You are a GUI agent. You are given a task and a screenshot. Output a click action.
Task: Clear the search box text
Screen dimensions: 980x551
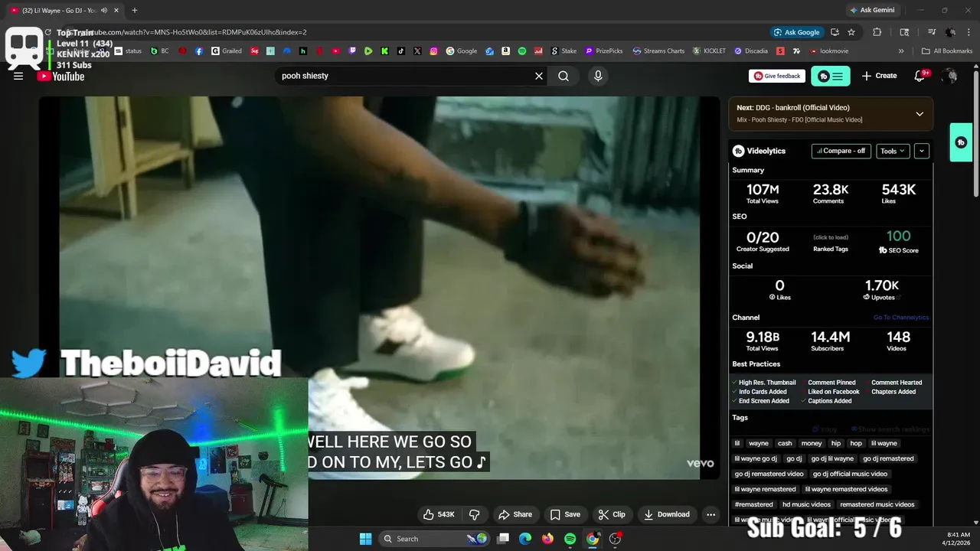pyautogui.click(x=538, y=76)
